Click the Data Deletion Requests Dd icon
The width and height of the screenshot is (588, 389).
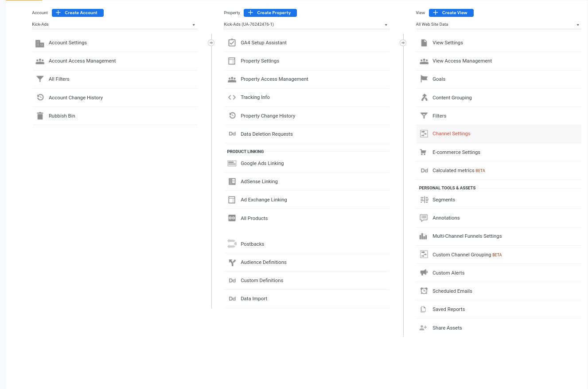[x=232, y=134]
